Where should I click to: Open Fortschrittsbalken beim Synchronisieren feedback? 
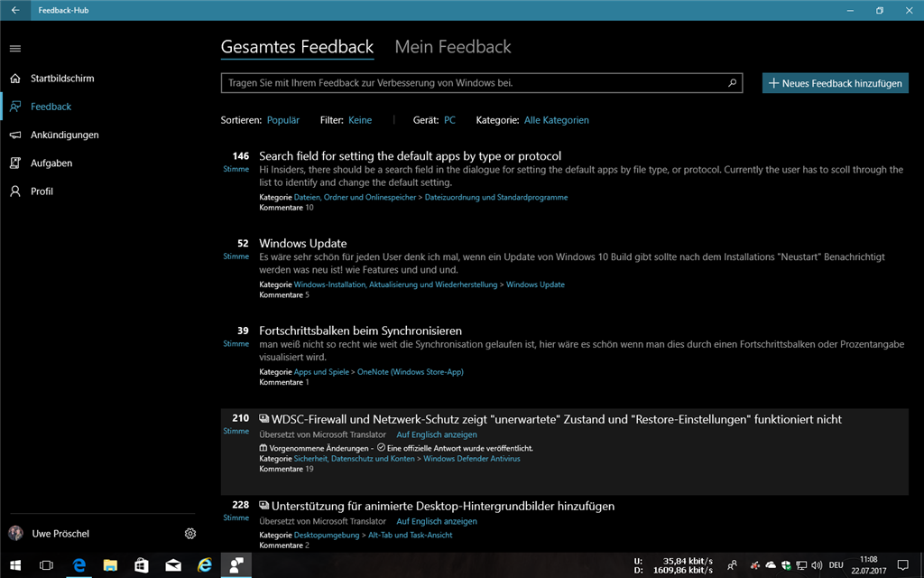coord(361,331)
